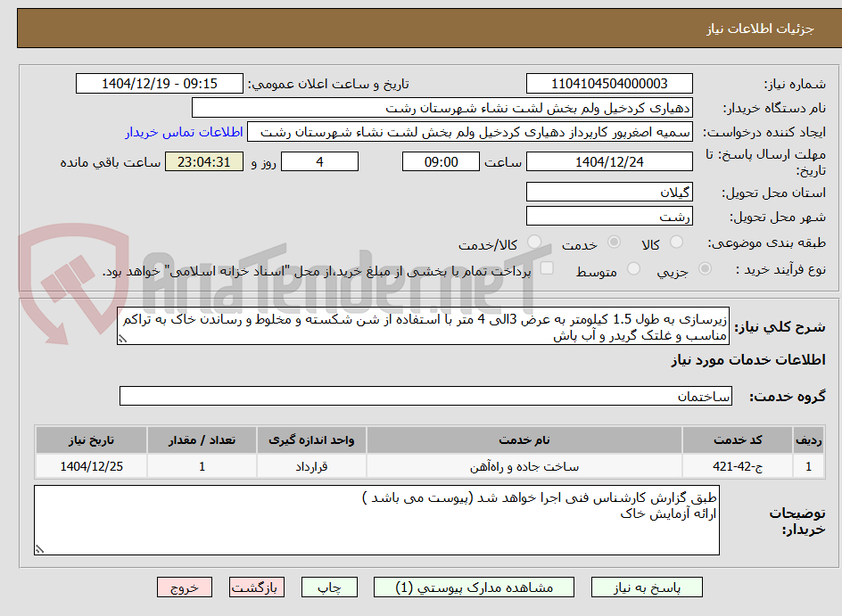This screenshot has width=842, height=616.
Task: Click the remaining time field 23:04:31
Action: click(x=204, y=161)
